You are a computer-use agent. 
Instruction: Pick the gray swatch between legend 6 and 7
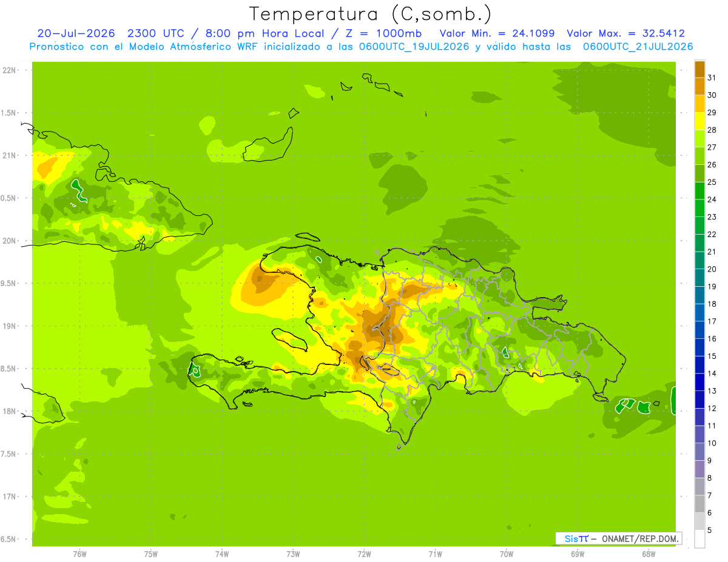click(x=699, y=504)
